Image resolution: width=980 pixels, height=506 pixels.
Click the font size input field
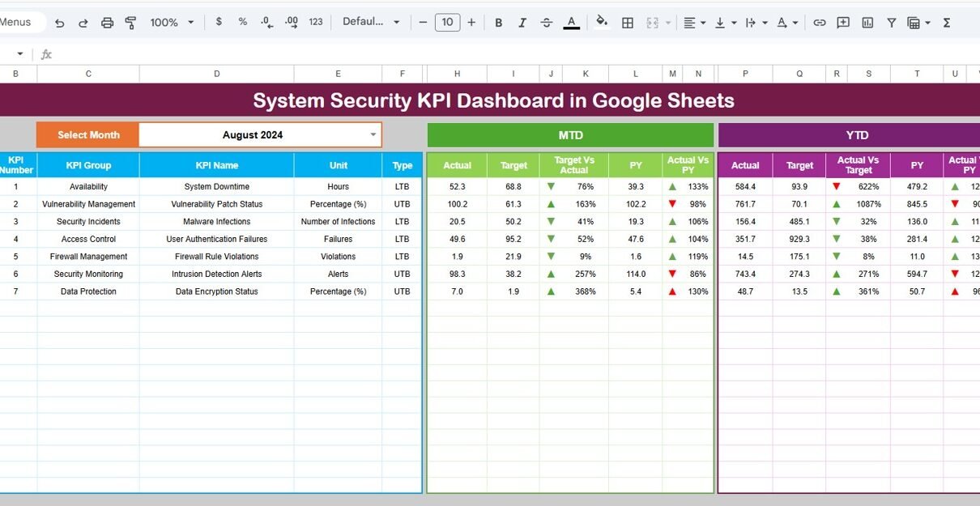pos(447,23)
